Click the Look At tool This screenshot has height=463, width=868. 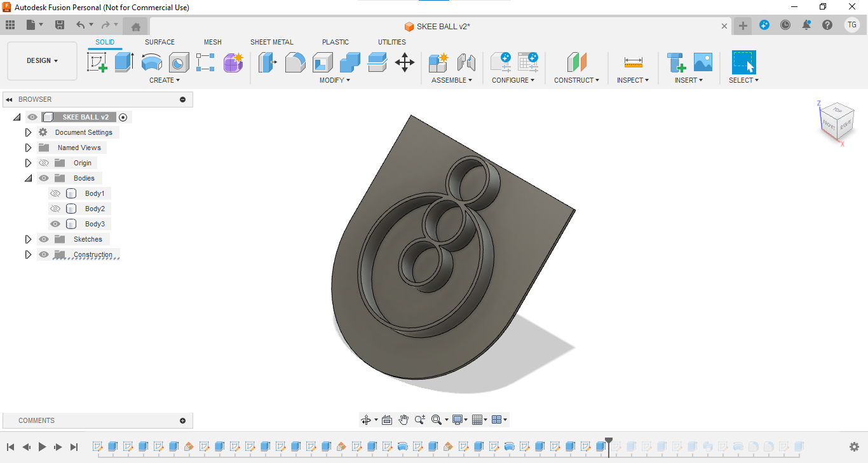(387, 420)
